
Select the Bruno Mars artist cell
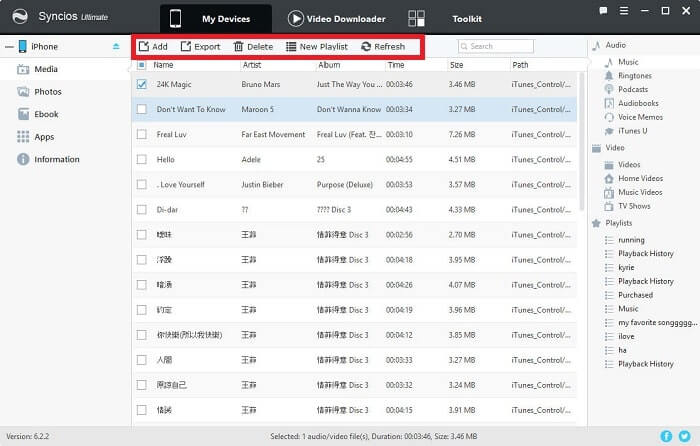[x=261, y=84]
